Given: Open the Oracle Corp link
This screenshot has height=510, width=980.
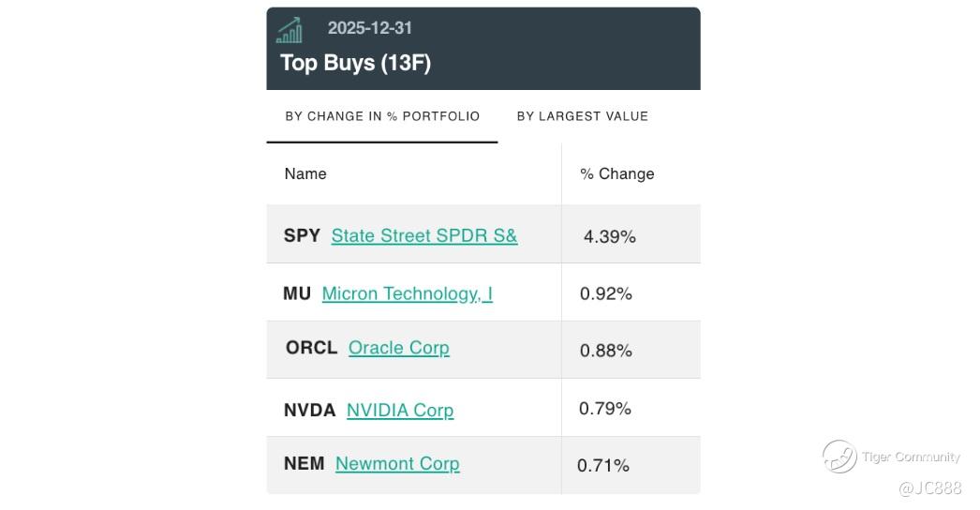Looking at the screenshot, I should [398, 348].
